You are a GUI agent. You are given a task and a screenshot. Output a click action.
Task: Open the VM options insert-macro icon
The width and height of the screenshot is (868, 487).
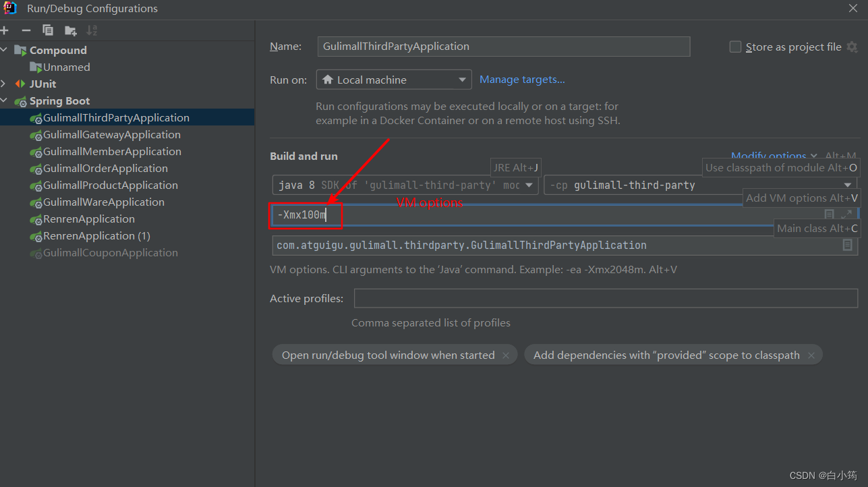[830, 215]
